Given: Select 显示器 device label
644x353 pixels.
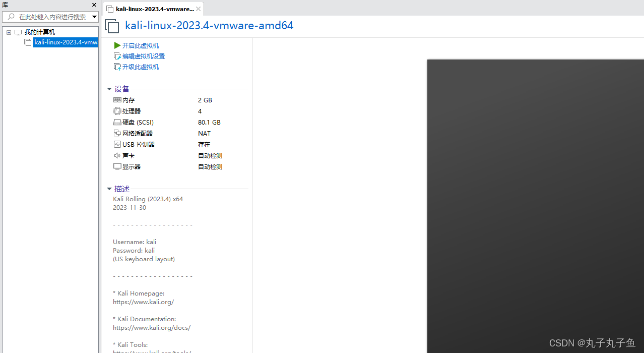Looking at the screenshot, I should click(x=132, y=167).
